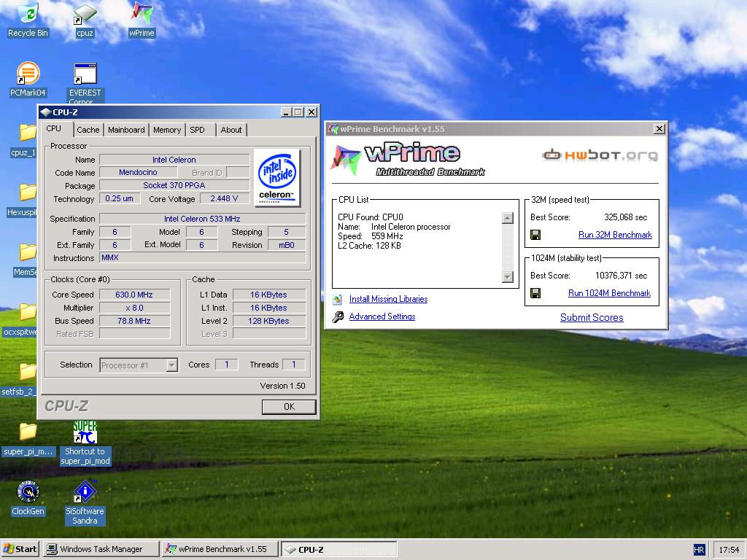Click the CPU List scroll down arrow
747x560 pixels.
[508, 276]
